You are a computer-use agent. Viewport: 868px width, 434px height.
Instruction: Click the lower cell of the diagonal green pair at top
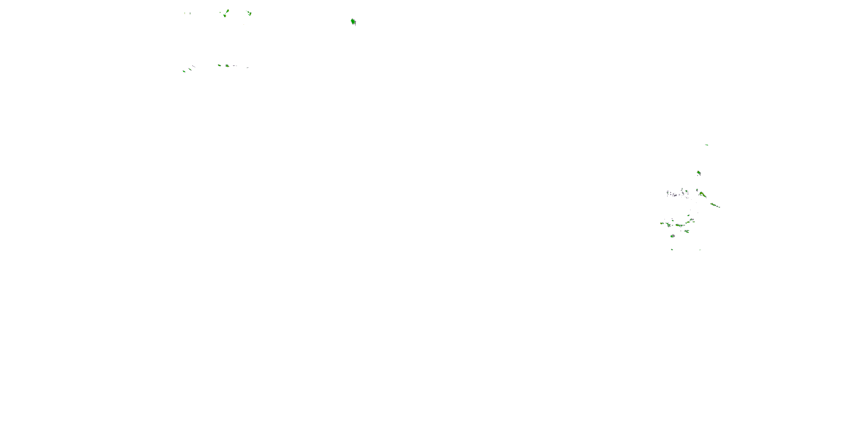[x=225, y=16]
